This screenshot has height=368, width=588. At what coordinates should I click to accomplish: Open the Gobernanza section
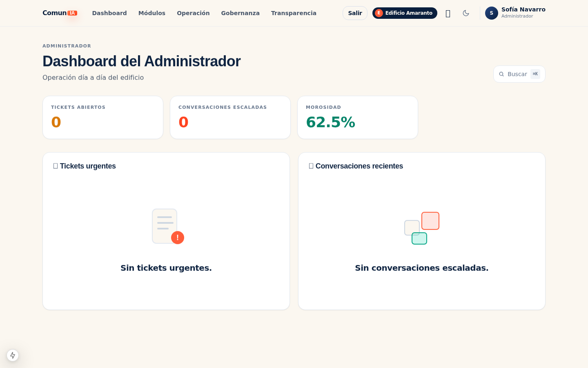pos(240,13)
